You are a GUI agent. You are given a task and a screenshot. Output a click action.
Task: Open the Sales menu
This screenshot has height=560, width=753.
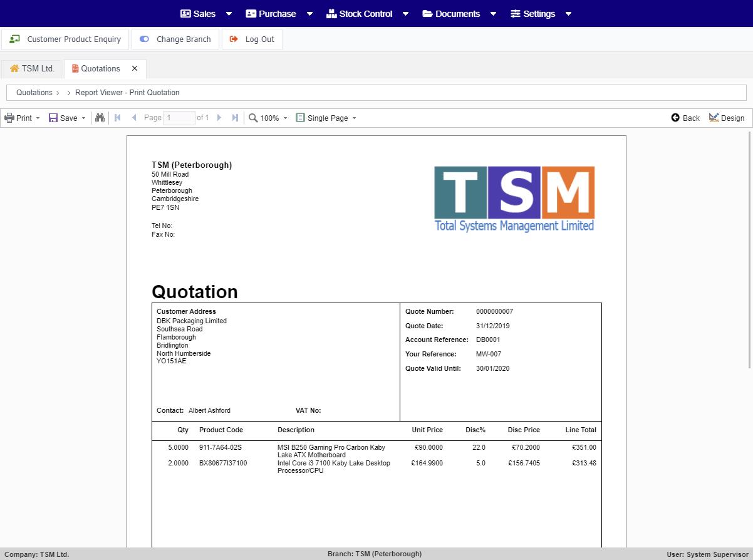198,14
